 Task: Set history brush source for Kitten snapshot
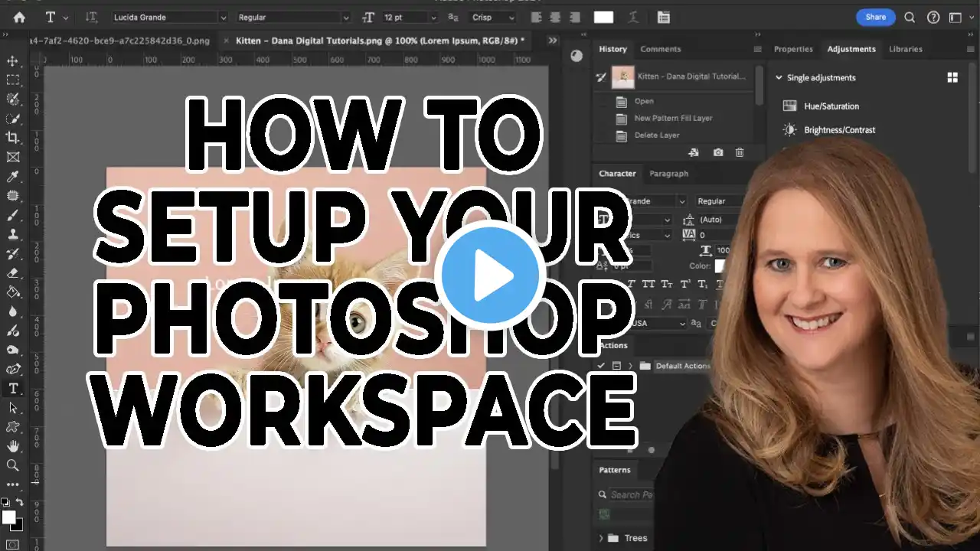coord(603,77)
